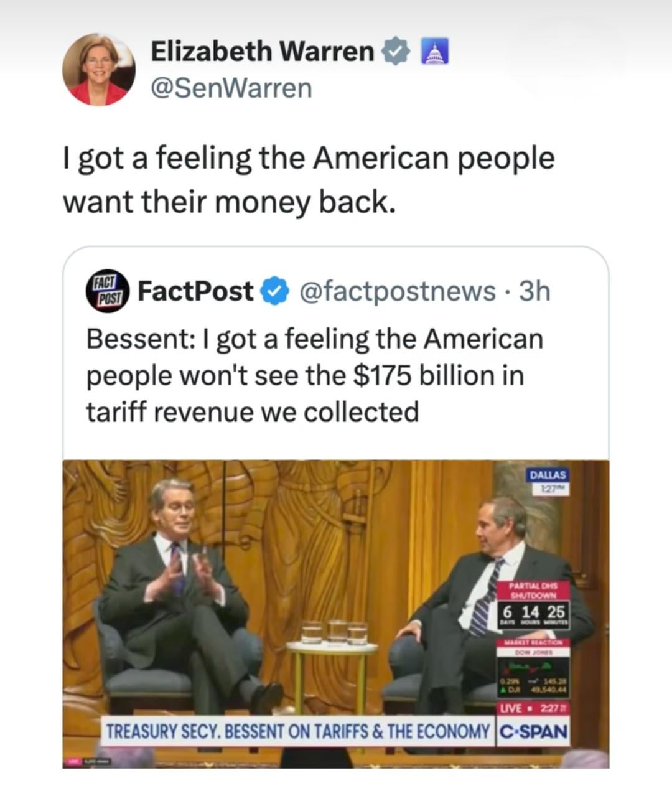Open the FactPost logo avatar

coord(108,290)
